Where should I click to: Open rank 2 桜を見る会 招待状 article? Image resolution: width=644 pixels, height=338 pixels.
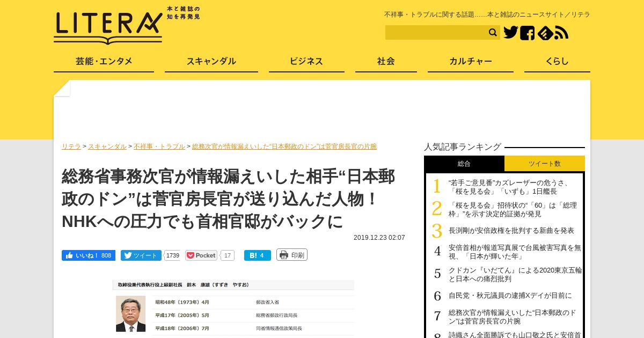coord(513,209)
